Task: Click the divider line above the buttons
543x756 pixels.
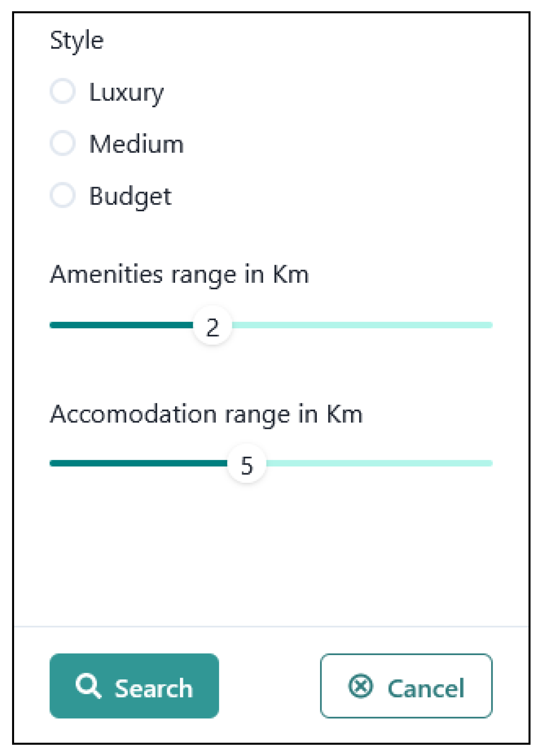Action: [x=271, y=626]
